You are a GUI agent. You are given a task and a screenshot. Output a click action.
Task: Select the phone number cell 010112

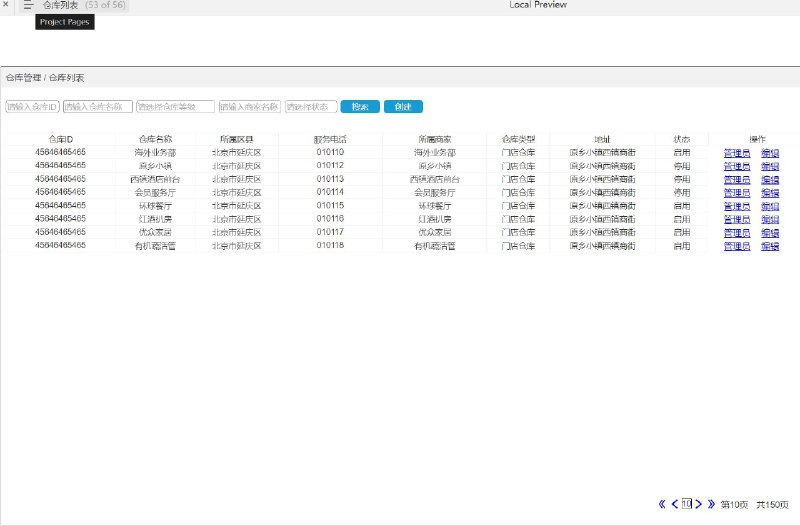coord(330,165)
